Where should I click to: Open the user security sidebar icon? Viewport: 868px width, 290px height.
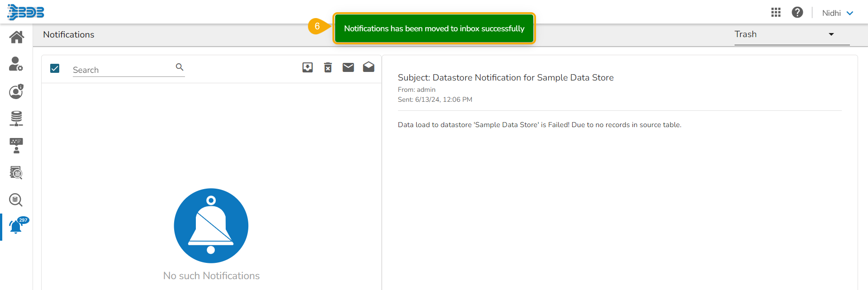tap(16, 91)
